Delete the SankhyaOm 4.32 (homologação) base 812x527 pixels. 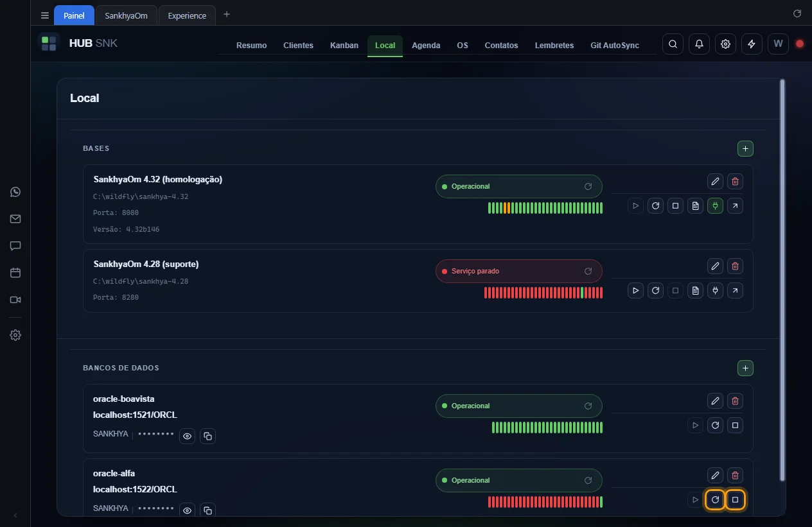736,181
